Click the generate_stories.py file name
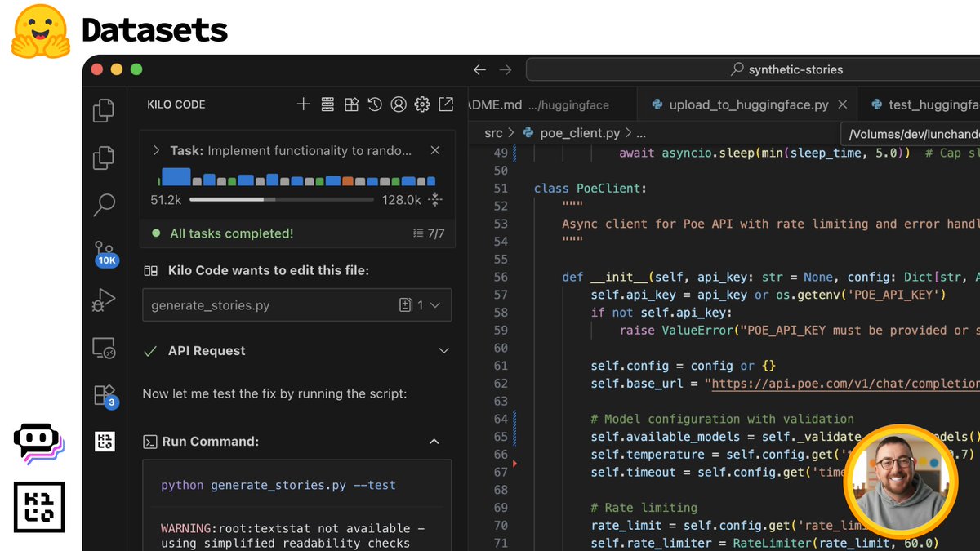The image size is (980, 551). (211, 305)
